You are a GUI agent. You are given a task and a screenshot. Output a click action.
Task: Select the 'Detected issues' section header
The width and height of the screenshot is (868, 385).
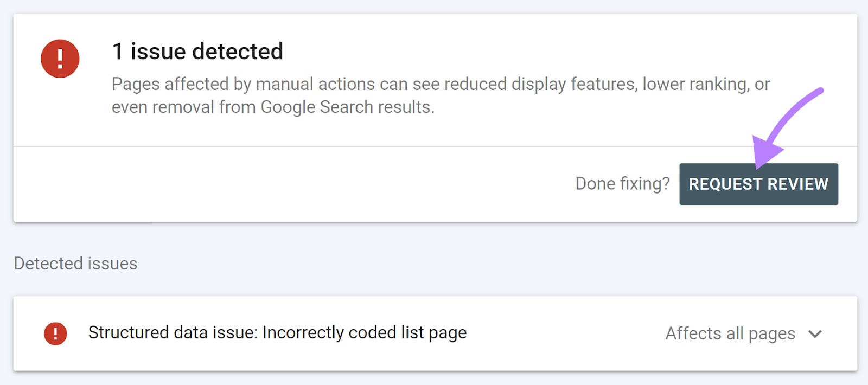(x=75, y=264)
